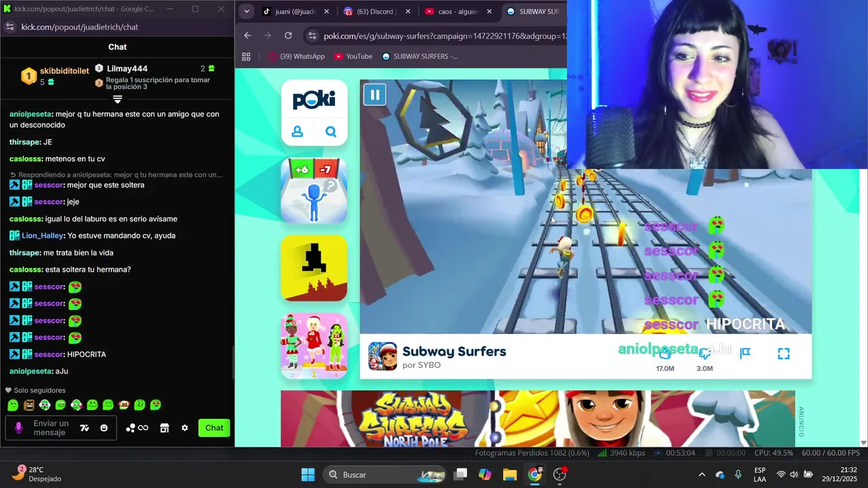Switch to the SUBWAY SURFERS tab
The height and width of the screenshot is (488, 868).
click(534, 12)
